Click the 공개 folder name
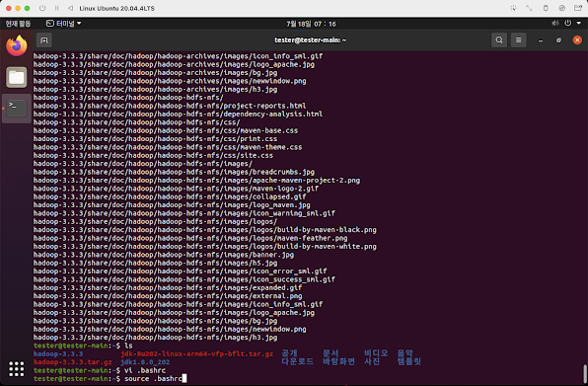The width and height of the screenshot is (588, 386). [x=289, y=353]
